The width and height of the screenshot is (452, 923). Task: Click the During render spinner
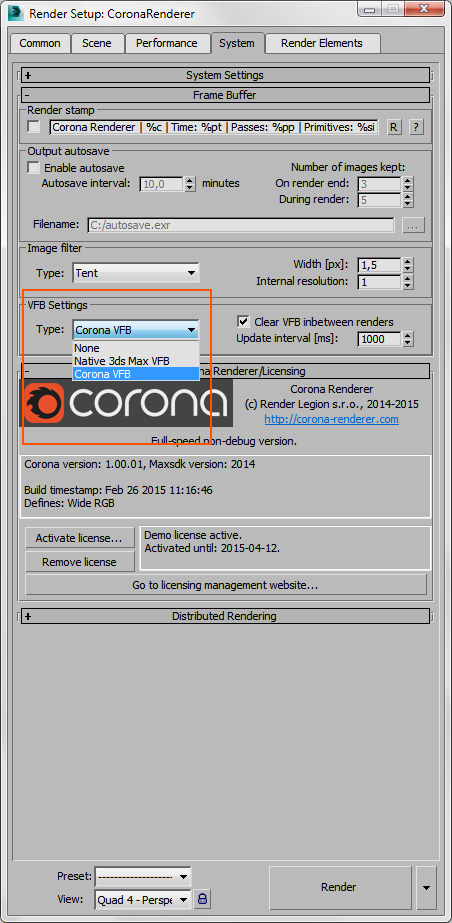coord(408,200)
